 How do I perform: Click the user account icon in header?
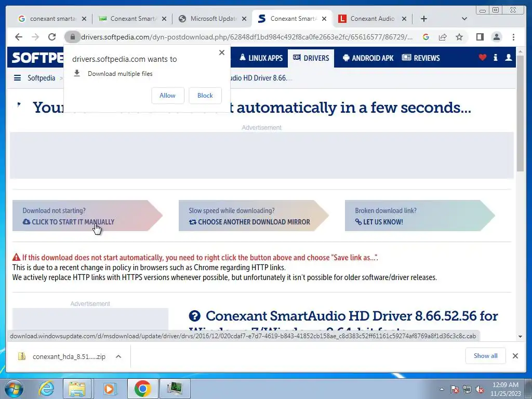click(508, 58)
